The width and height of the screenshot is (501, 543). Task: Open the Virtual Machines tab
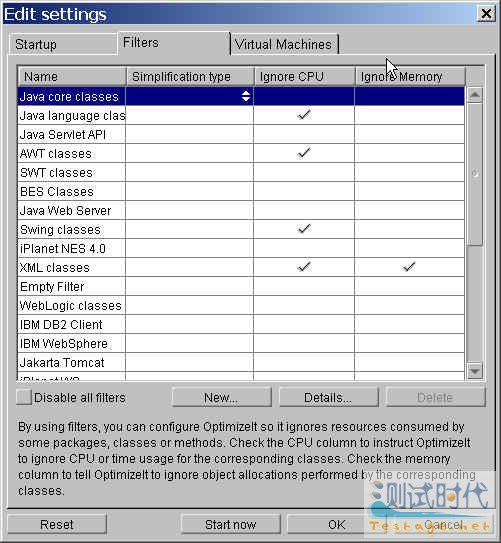point(284,44)
